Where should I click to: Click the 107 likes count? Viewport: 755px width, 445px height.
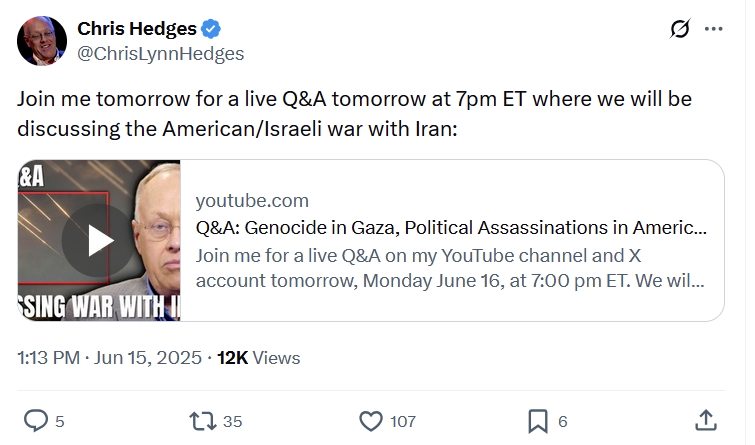pyautogui.click(x=403, y=421)
